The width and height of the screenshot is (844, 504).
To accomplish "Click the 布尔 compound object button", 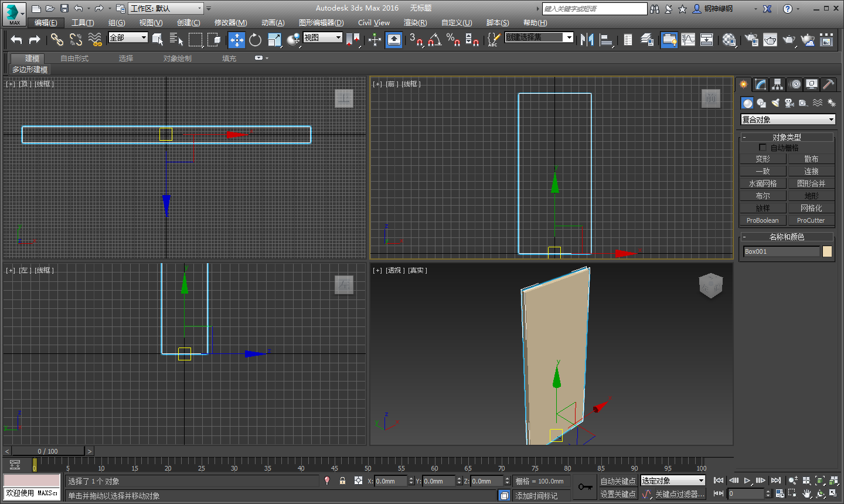I will tap(763, 196).
